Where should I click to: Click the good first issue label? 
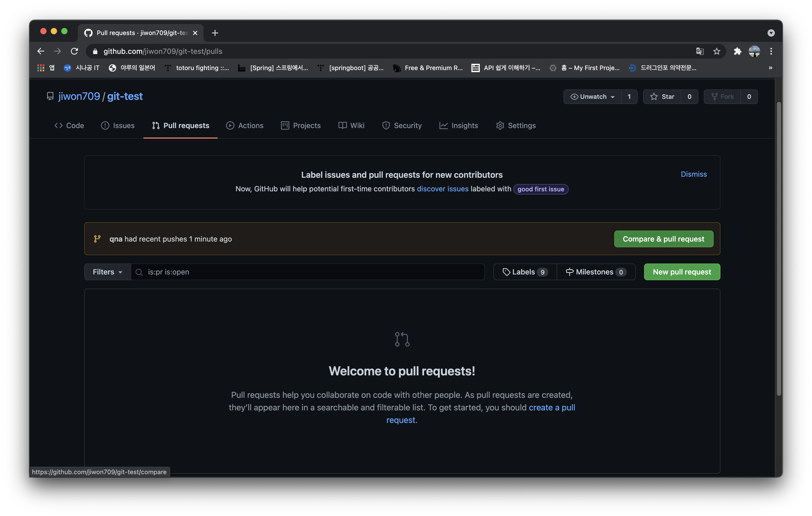tap(540, 189)
